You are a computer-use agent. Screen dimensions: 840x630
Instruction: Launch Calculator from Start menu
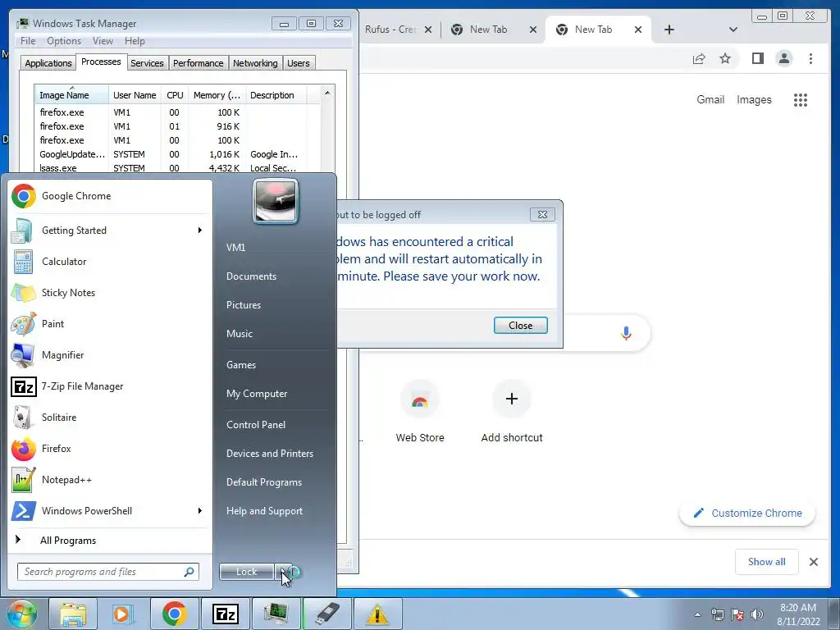click(110, 262)
